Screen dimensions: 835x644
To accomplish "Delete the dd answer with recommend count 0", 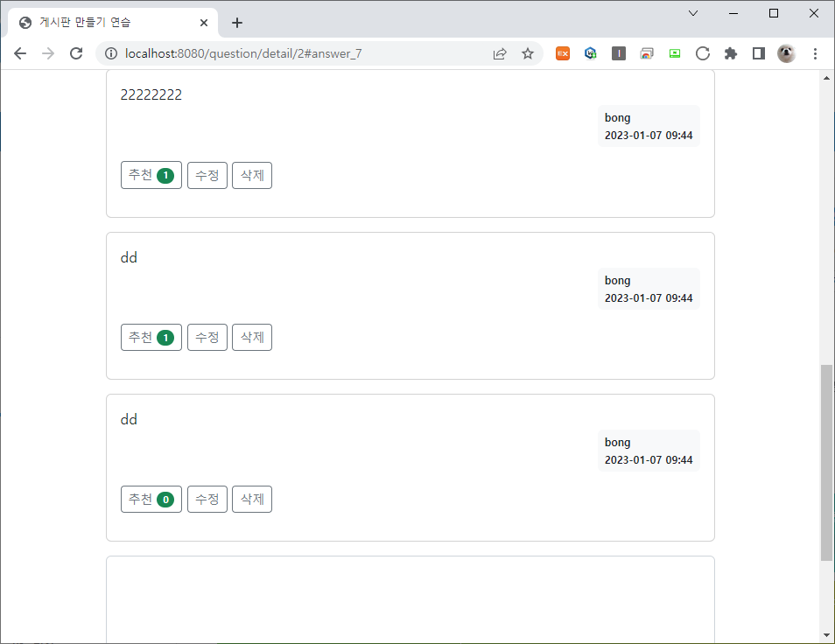I will tap(252, 500).
